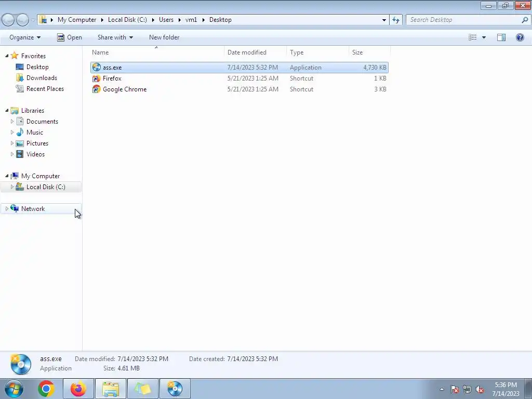This screenshot has height=399, width=532.
Task: Expand the Videos library node
Action: pyautogui.click(x=12, y=154)
